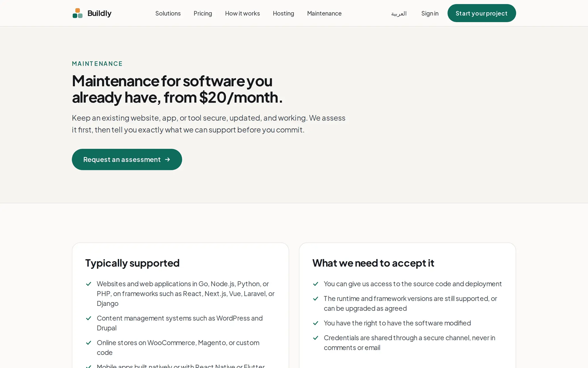588x368 pixels.
Task: Navigate to Hosting
Action: click(x=283, y=13)
